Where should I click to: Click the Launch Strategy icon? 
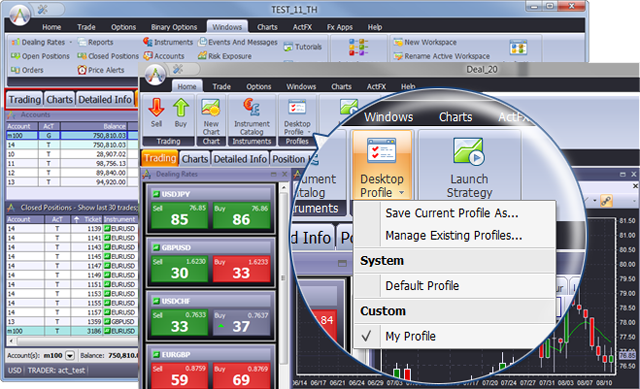click(469, 151)
